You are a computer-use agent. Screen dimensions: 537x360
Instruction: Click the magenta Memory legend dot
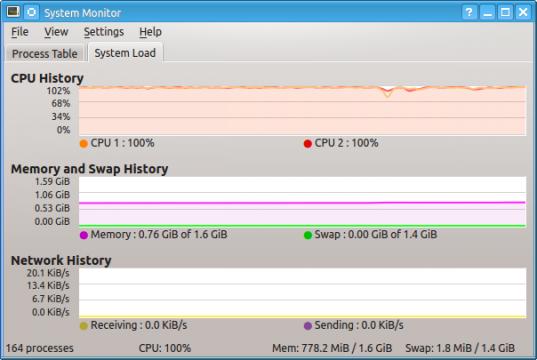click(x=84, y=235)
